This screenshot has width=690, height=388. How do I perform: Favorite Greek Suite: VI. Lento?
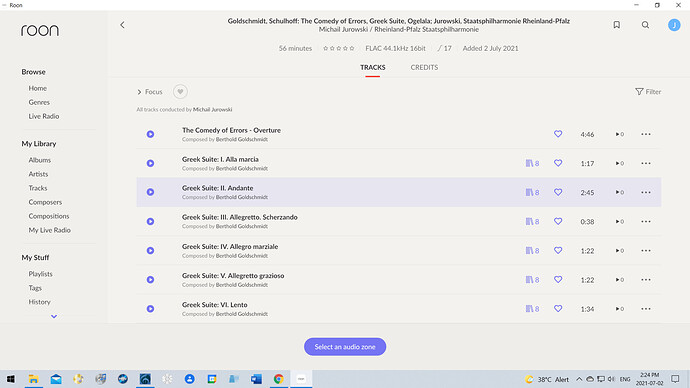coord(558,308)
